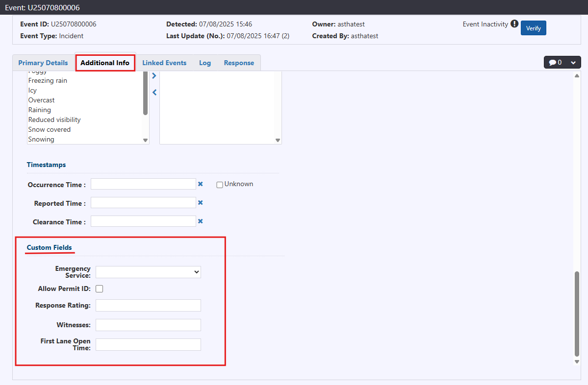Screen dimensions: 588x385
Task: Click left arrow to remove selected condition
Action: pyautogui.click(x=154, y=92)
